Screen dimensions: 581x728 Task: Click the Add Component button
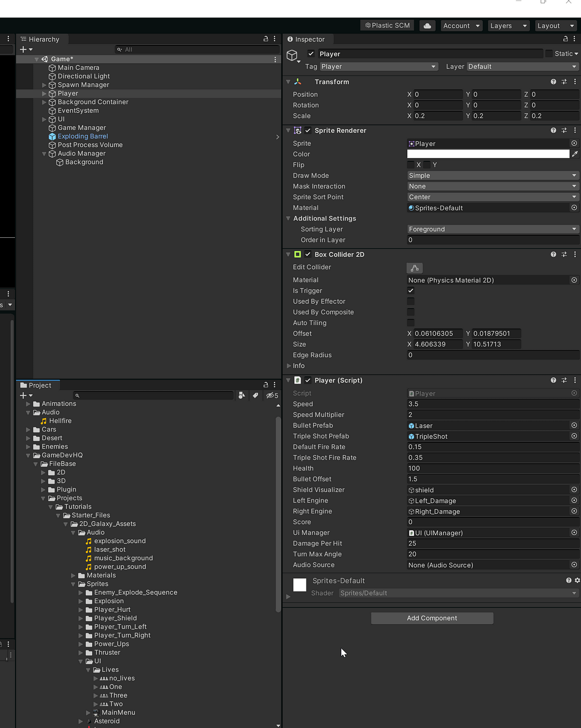click(432, 618)
